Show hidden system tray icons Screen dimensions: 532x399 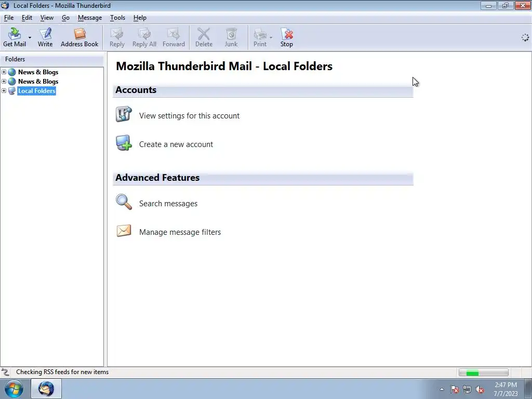(442, 389)
